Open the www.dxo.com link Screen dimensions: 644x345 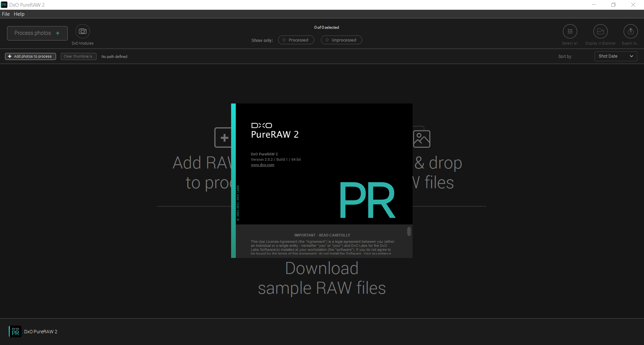point(262,165)
